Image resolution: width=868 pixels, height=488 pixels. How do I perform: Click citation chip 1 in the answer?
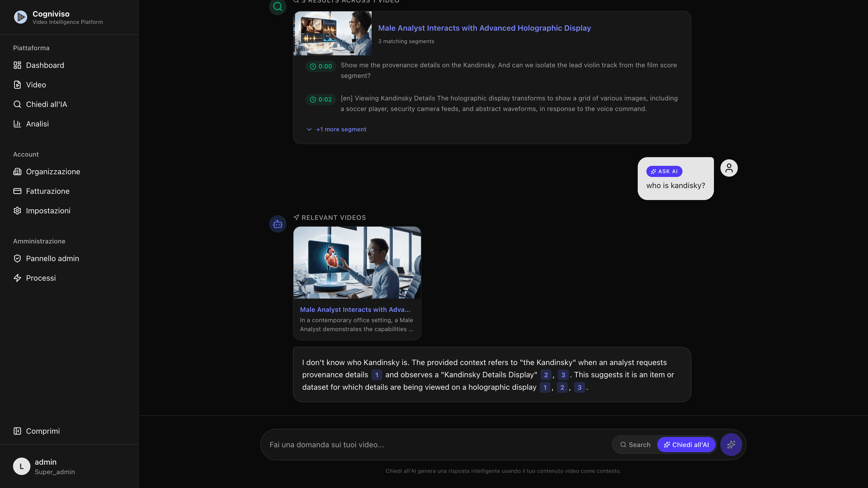pyautogui.click(x=376, y=375)
